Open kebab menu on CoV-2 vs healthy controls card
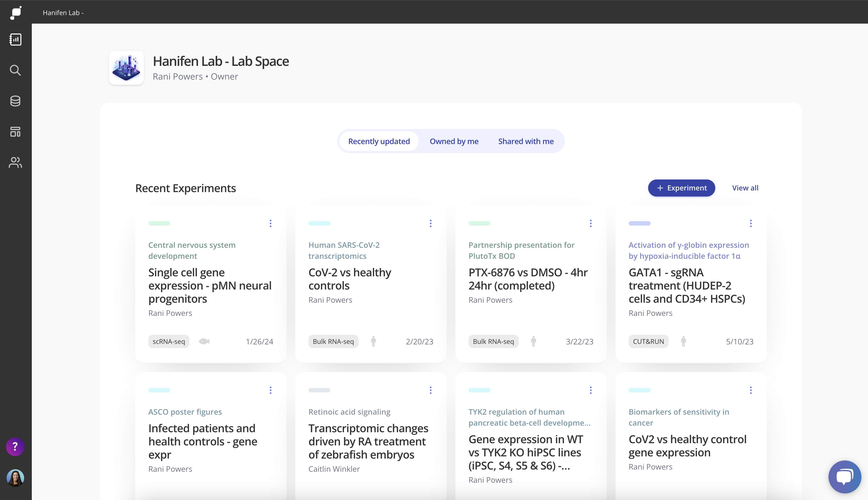868x500 pixels. (430, 224)
